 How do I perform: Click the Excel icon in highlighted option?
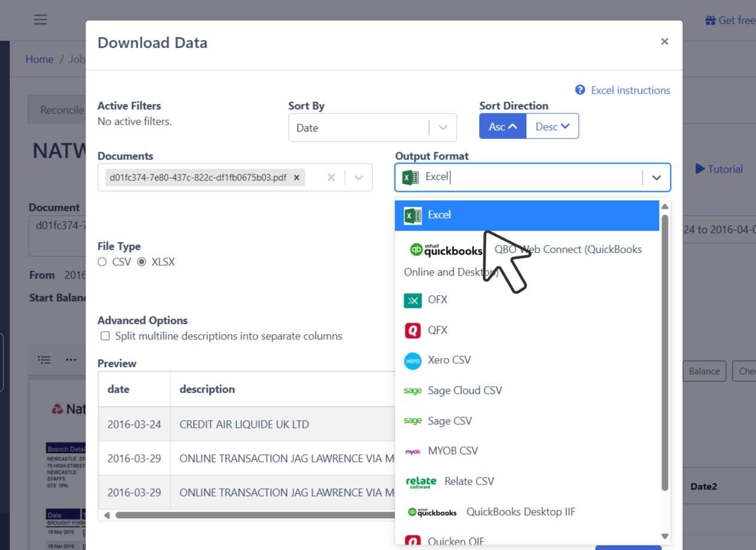point(413,215)
